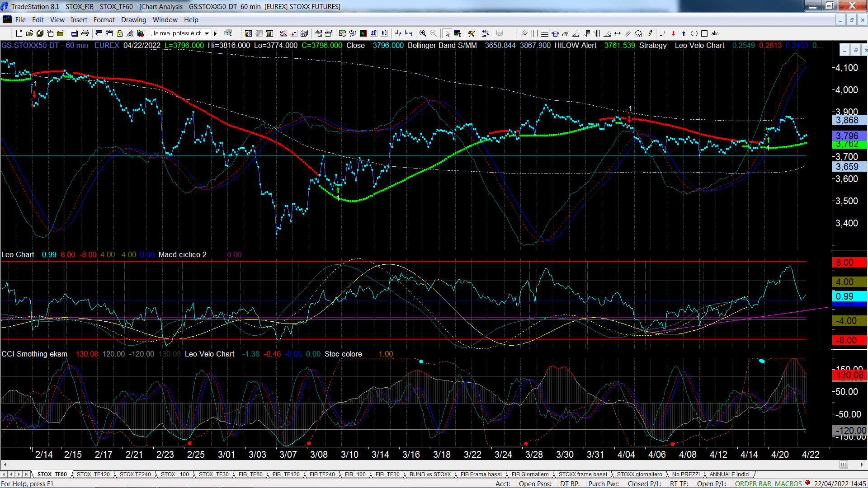Screen dimensions: 868x488
Task: Open the Window menu
Action: click(165, 19)
